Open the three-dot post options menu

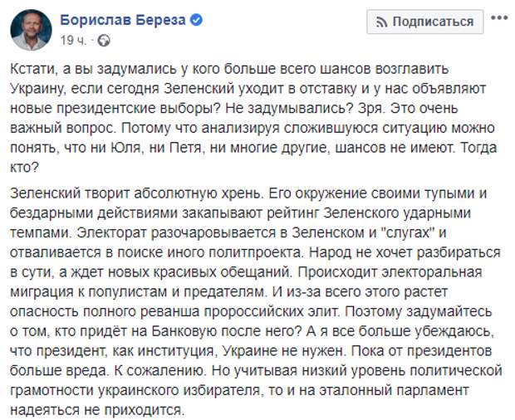click(x=499, y=17)
